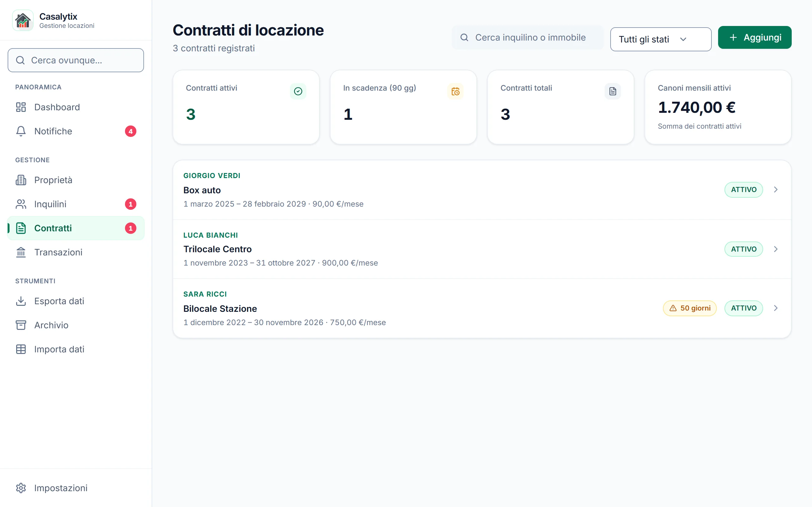
Task: Click the In scadenza calendar-clock icon
Action: (455, 91)
